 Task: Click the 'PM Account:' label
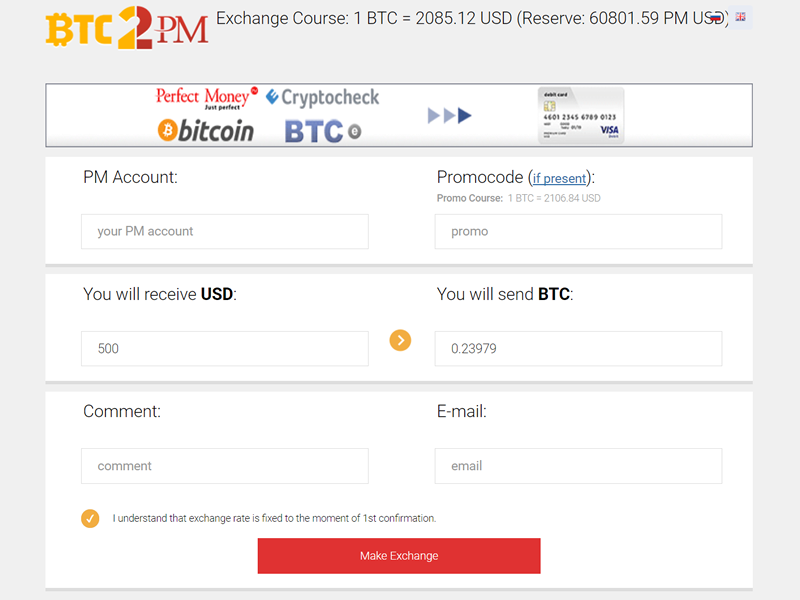(131, 177)
